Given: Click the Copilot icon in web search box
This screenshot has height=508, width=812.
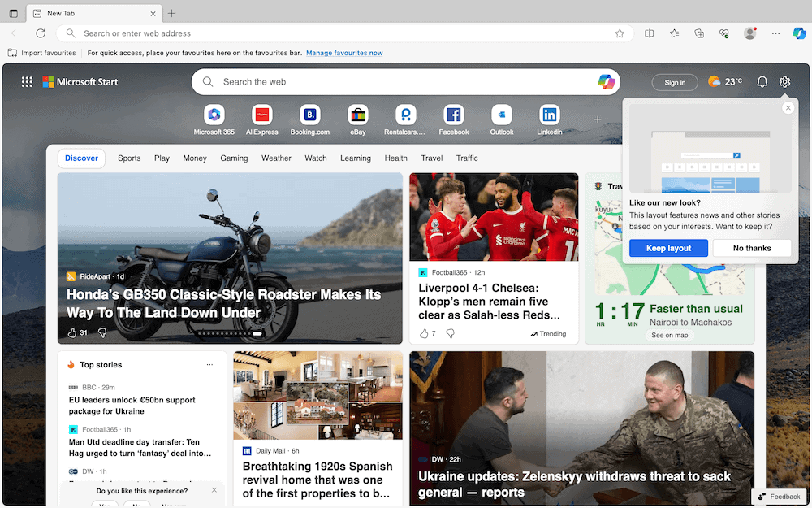Looking at the screenshot, I should 606,82.
